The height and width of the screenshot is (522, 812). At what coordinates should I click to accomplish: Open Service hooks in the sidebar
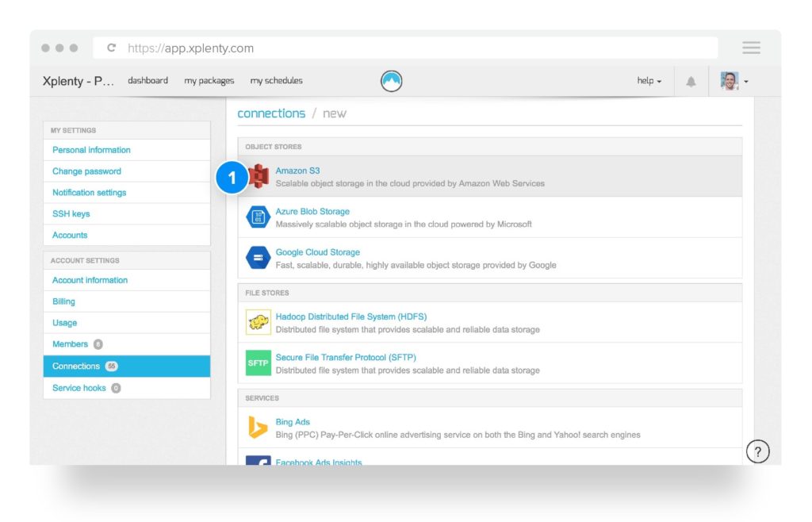point(79,388)
